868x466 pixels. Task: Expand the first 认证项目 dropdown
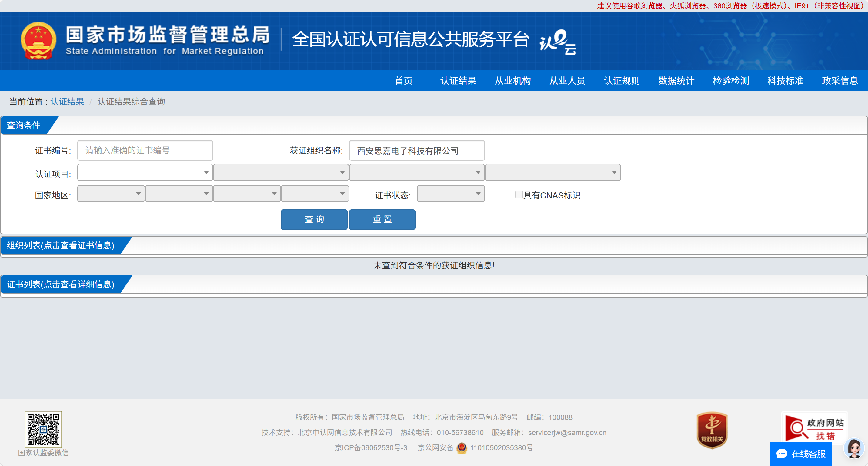[145, 173]
